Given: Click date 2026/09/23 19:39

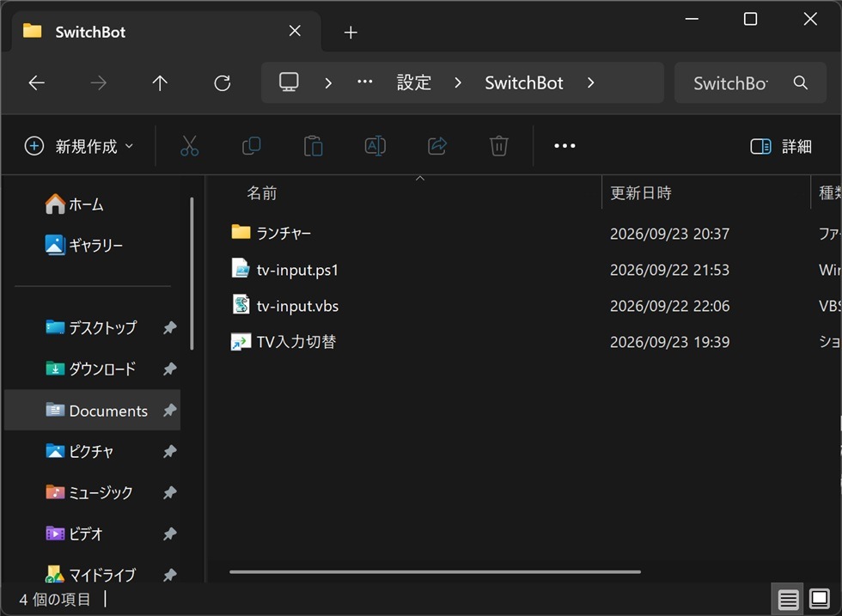Looking at the screenshot, I should click(669, 342).
